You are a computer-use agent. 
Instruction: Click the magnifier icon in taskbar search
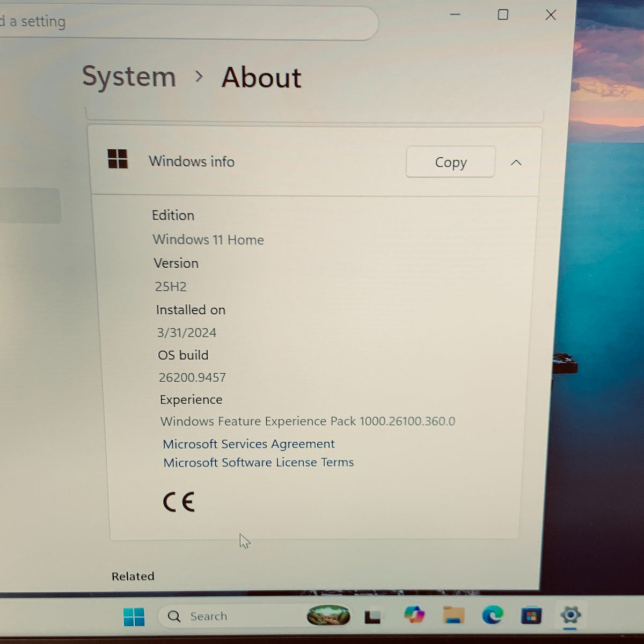point(174,616)
